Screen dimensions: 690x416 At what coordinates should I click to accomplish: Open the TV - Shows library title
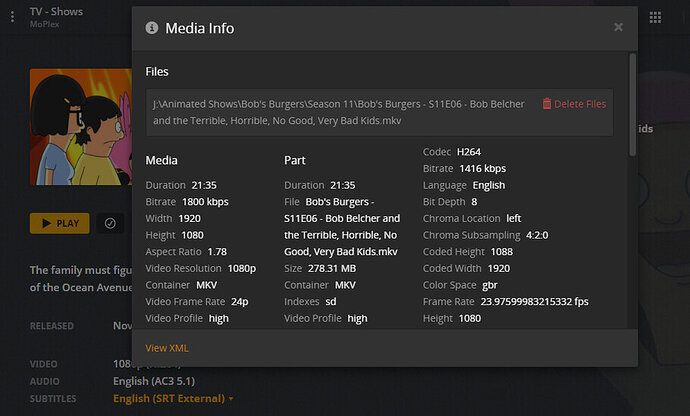pos(56,12)
